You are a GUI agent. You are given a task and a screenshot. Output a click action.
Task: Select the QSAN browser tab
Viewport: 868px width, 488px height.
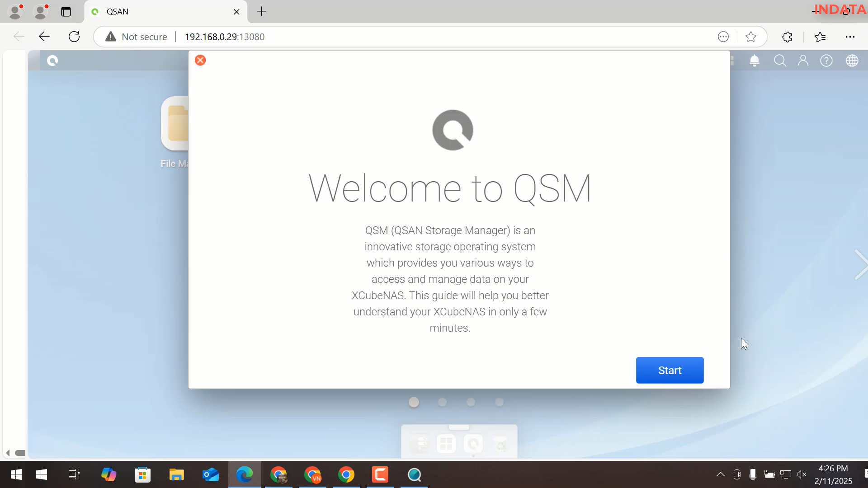pos(166,12)
